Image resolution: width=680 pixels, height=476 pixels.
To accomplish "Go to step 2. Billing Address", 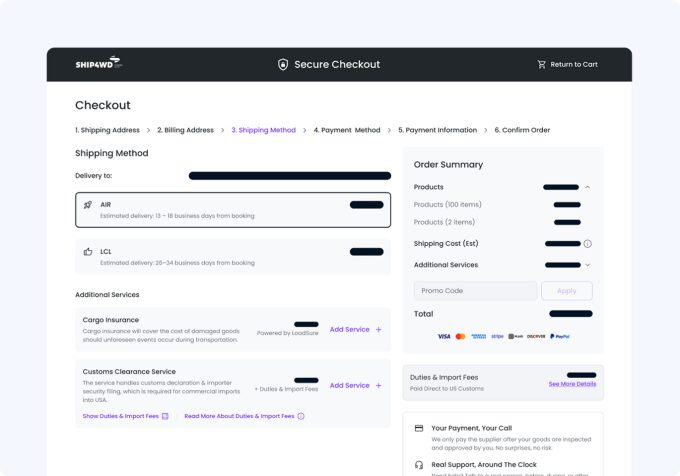I will coord(185,130).
